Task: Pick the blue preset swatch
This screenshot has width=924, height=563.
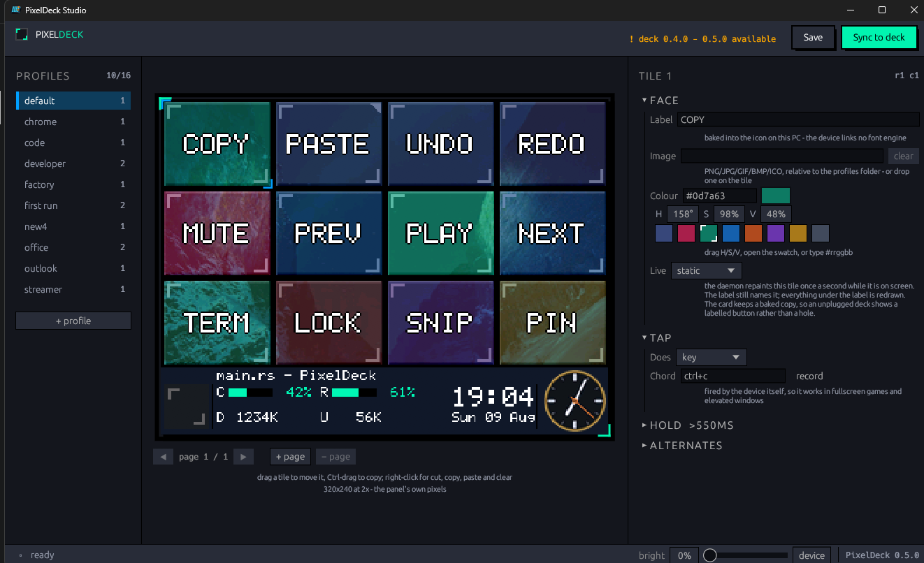Action: pos(731,233)
